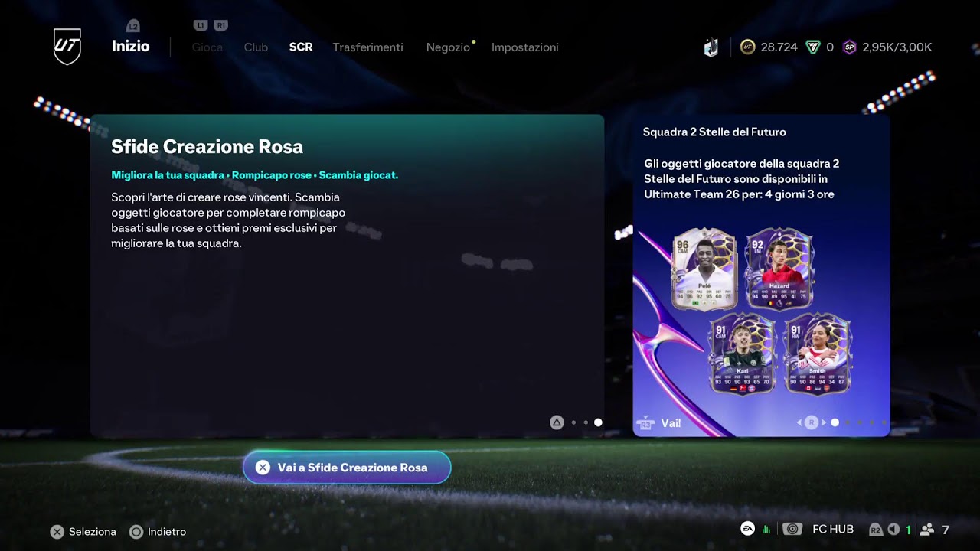Click the Seleziona cross button prompt
Screen dimensions: 980x551
(57, 532)
